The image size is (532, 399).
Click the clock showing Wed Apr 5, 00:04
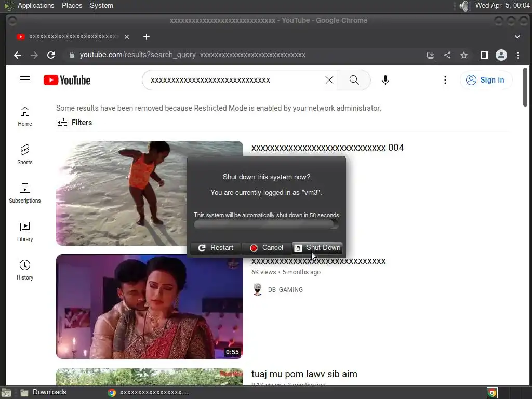(x=502, y=5)
